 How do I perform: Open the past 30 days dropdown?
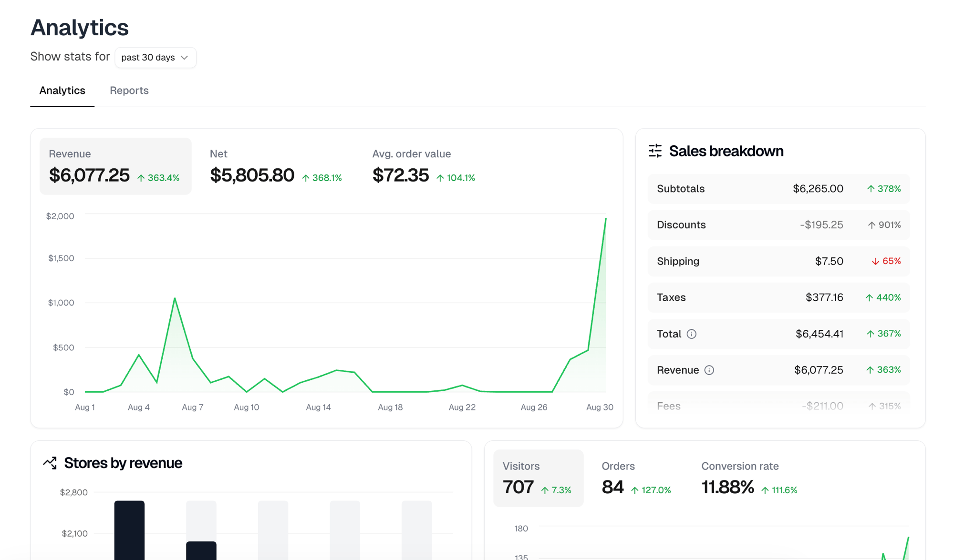click(x=156, y=57)
